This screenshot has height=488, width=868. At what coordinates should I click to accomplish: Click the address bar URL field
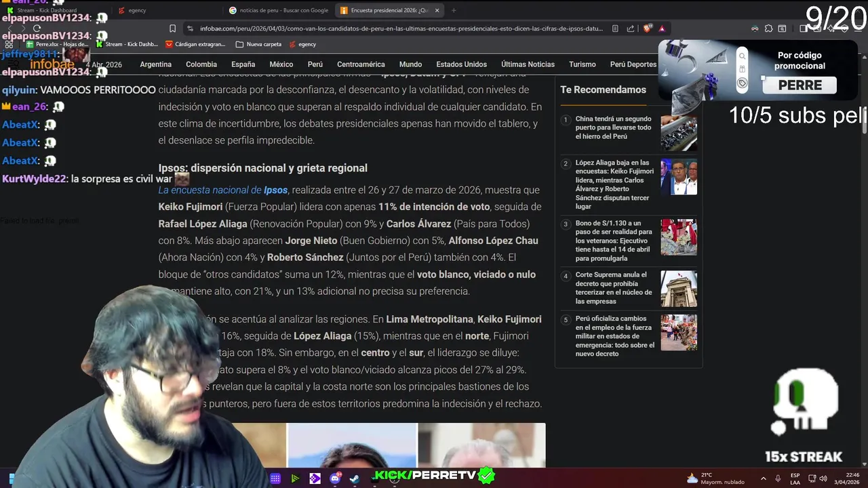[x=401, y=28]
